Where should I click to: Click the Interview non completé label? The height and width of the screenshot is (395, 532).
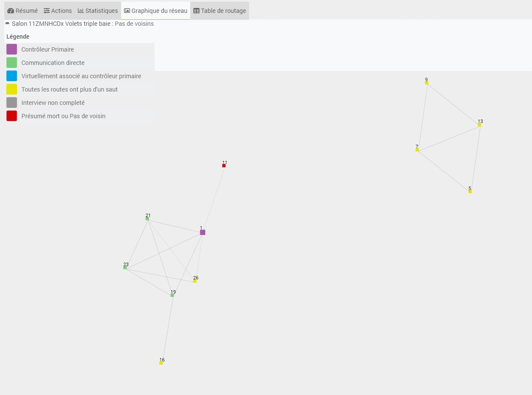[53, 103]
